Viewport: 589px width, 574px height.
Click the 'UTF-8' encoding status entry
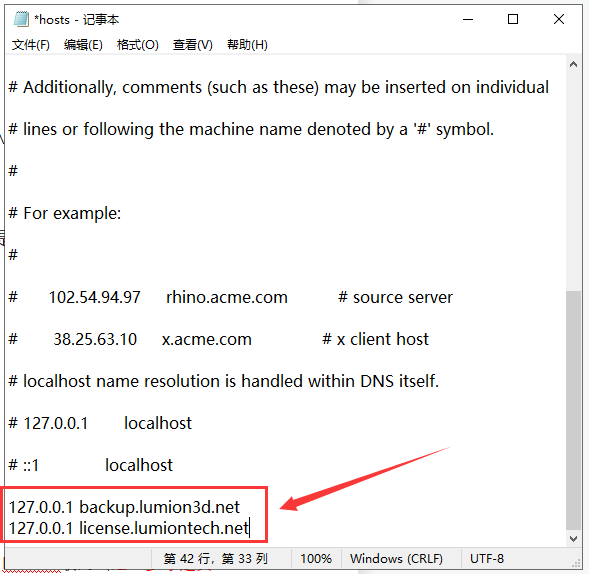pos(487,559)
